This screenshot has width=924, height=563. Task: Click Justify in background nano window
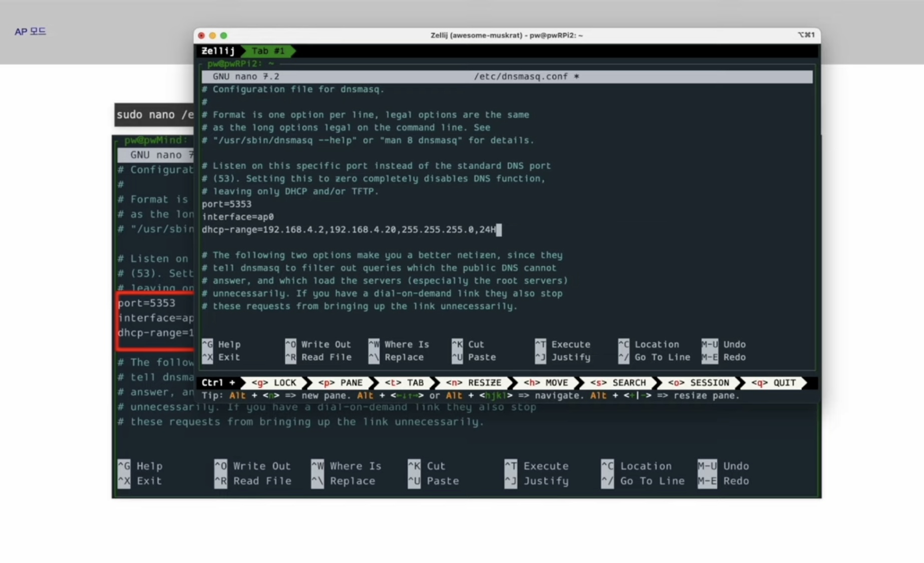[x=537, y=481]
